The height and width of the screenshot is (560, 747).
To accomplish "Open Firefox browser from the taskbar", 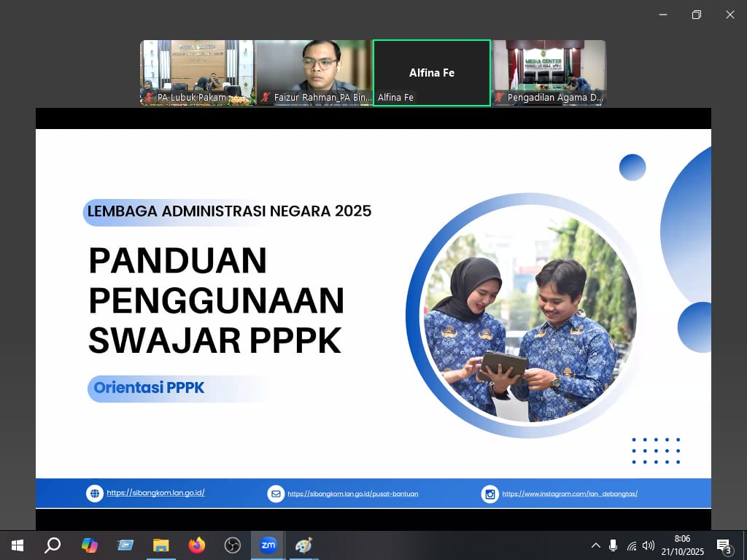I will [196, 545].
